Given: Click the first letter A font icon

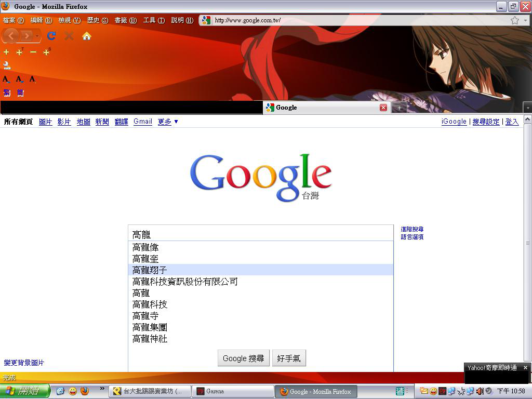Looking at the screenshot, I should coord(6,79).
